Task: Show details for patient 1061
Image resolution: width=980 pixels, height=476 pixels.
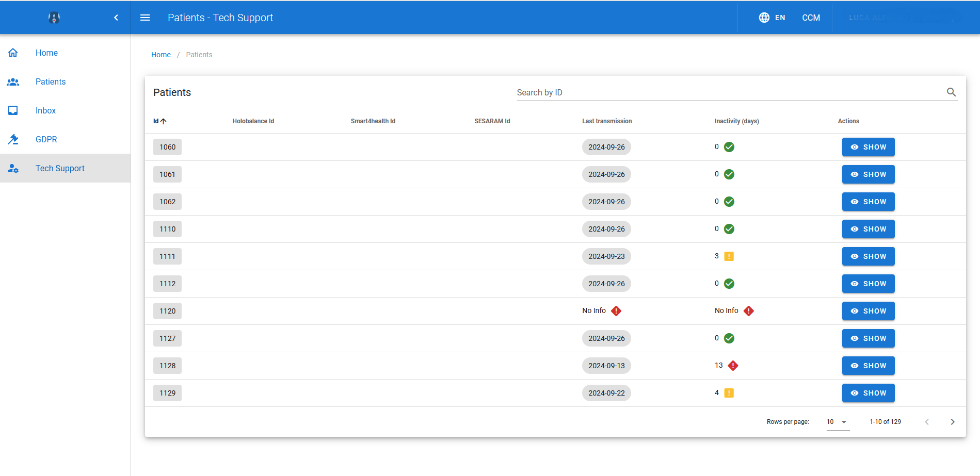Action: click(x=868, y=174)
